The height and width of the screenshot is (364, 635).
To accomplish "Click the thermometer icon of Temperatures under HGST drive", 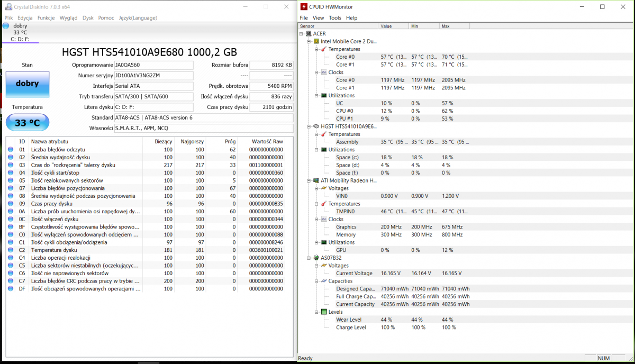I will (324, 134).
